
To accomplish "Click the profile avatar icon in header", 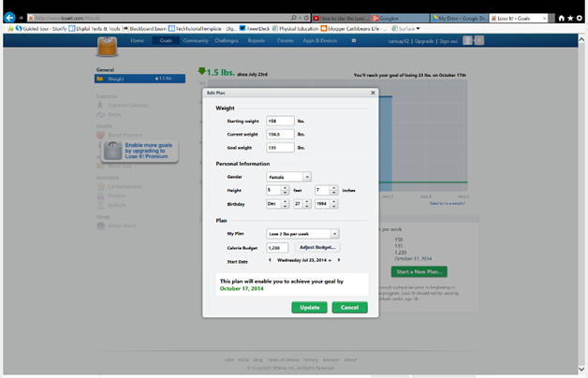I will coord(467,40).
